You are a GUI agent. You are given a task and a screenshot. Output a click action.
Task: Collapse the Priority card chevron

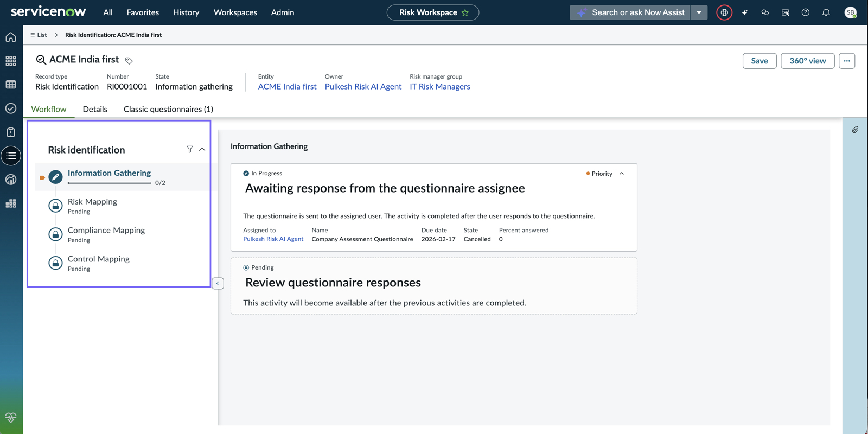click(x=622, y=174)
